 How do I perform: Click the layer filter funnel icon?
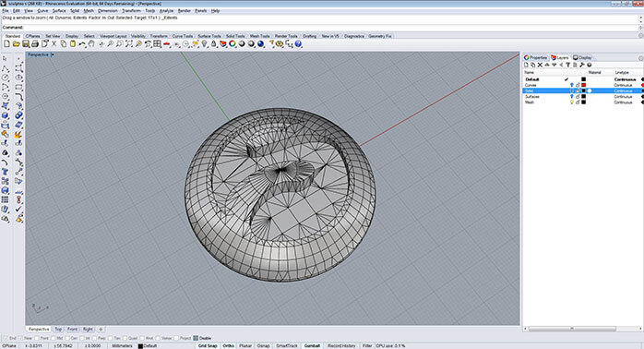click(x=568, y=65)
